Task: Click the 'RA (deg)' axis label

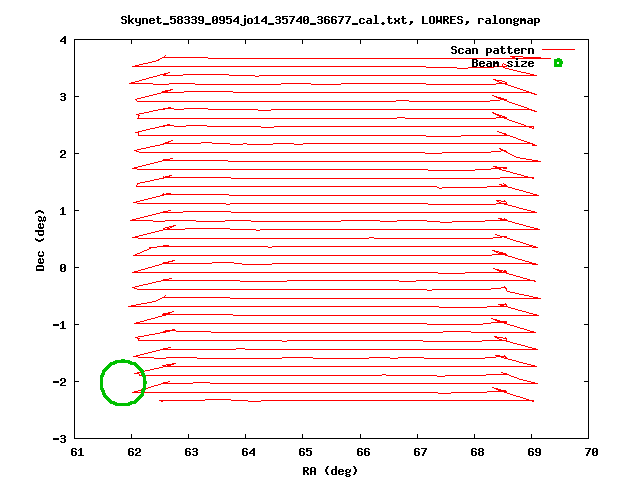Action: point(330,471)
